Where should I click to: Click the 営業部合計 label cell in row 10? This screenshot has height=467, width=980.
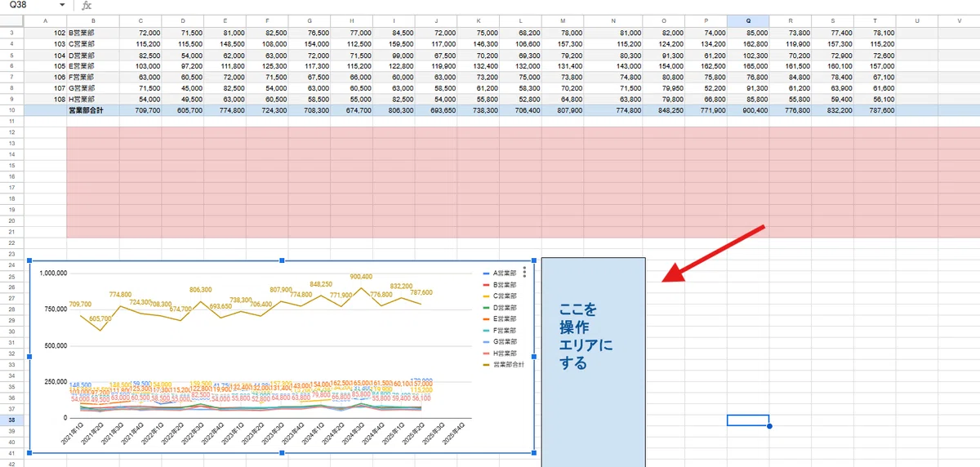click(x=92, y=109)
